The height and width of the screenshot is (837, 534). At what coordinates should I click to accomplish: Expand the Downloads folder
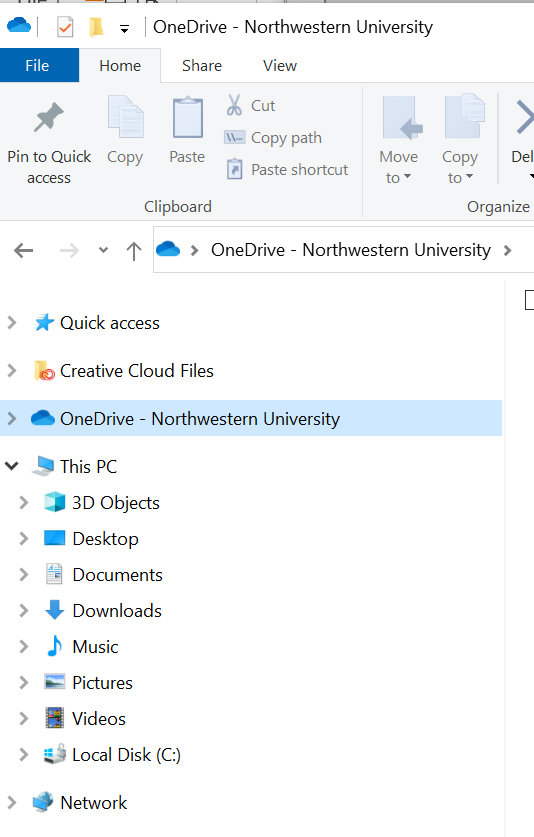tap(23, 610)
